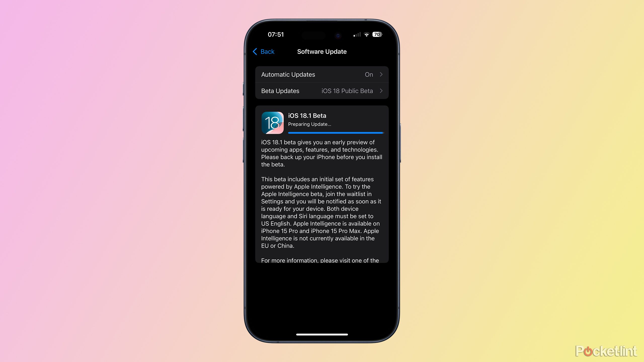Select the Beta Updates menu item
The width and height of the screenshot is (644, 362).
[x=322, y=91]
